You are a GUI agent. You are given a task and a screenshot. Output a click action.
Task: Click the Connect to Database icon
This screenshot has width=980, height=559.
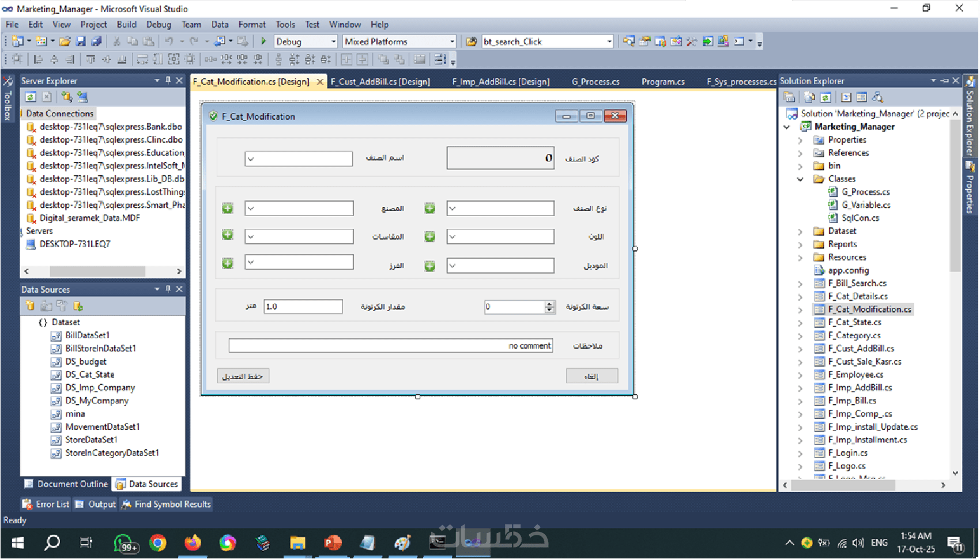67,97
